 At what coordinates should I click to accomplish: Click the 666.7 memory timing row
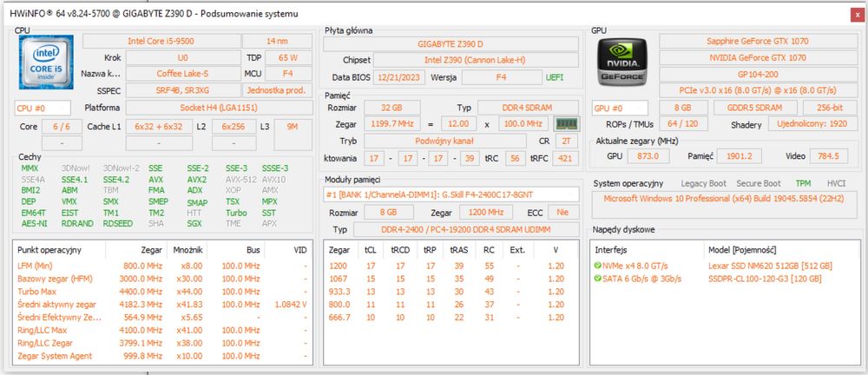click(450, 318)
